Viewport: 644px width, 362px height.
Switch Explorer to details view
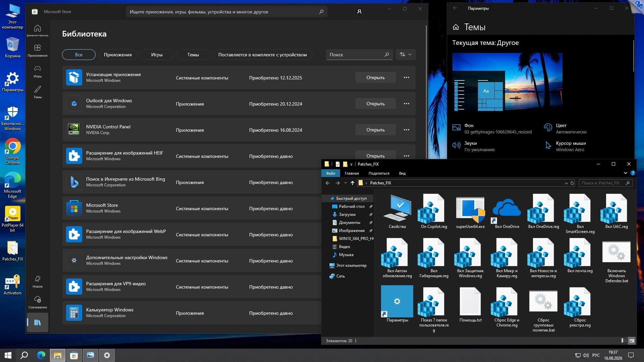click(x=624, y=341)
